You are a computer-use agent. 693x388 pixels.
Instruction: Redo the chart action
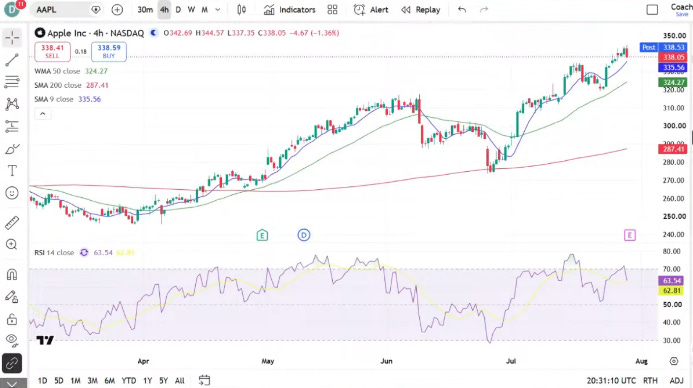click(x=484, y=9)
